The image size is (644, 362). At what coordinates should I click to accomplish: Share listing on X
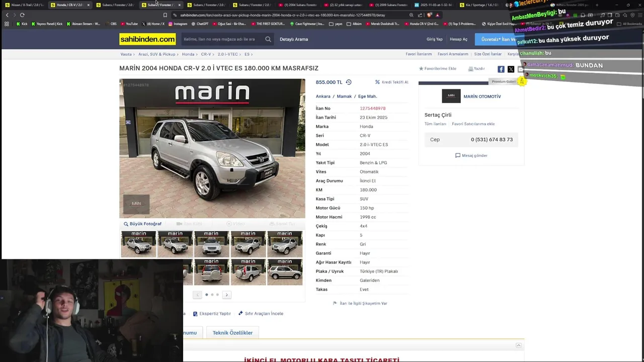511,69
